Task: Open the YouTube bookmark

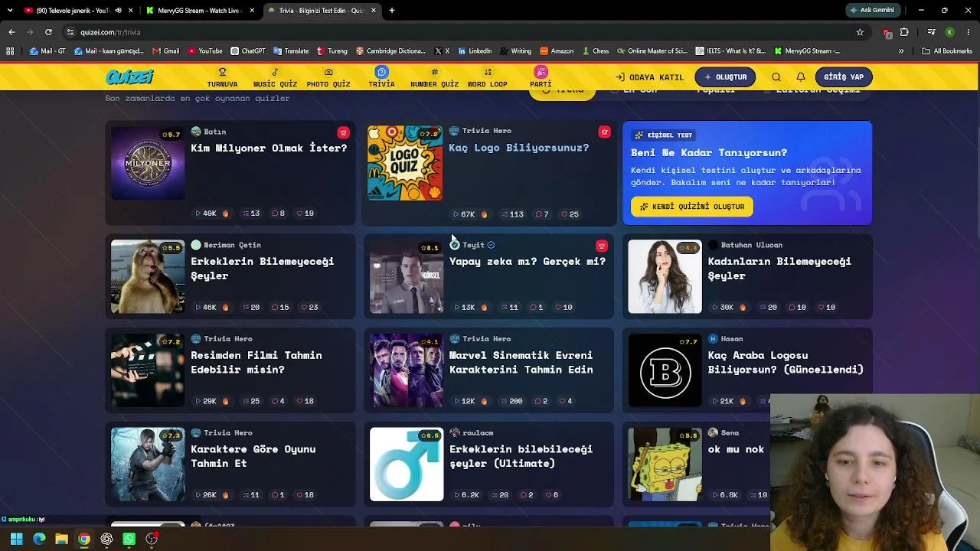Action: tap(205, 51)
